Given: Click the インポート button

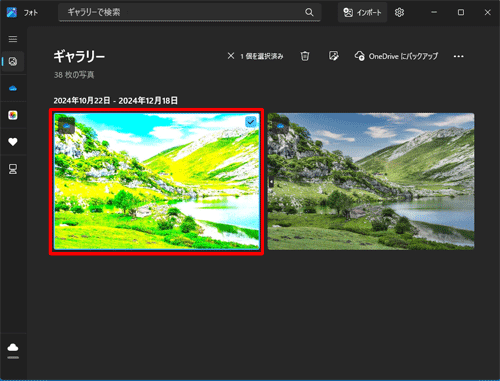Looking at the screenshot, I should click(x=362, y=12).
